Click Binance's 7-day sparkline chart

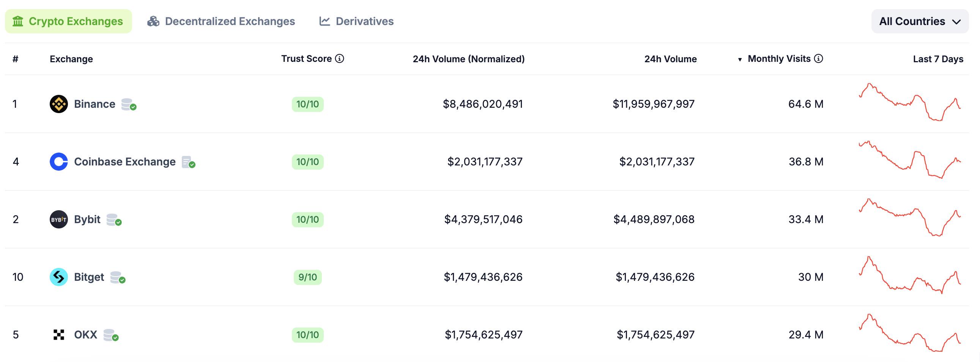[910, 103]
